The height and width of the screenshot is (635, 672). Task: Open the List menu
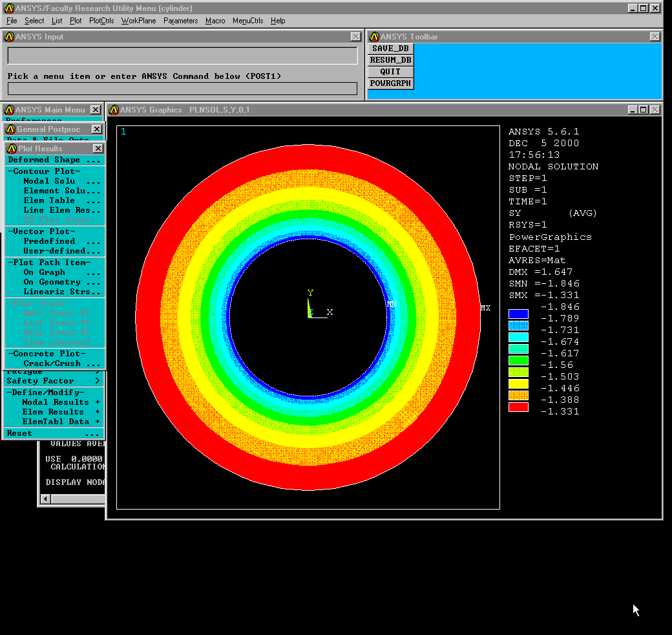[x=57, y=21]
